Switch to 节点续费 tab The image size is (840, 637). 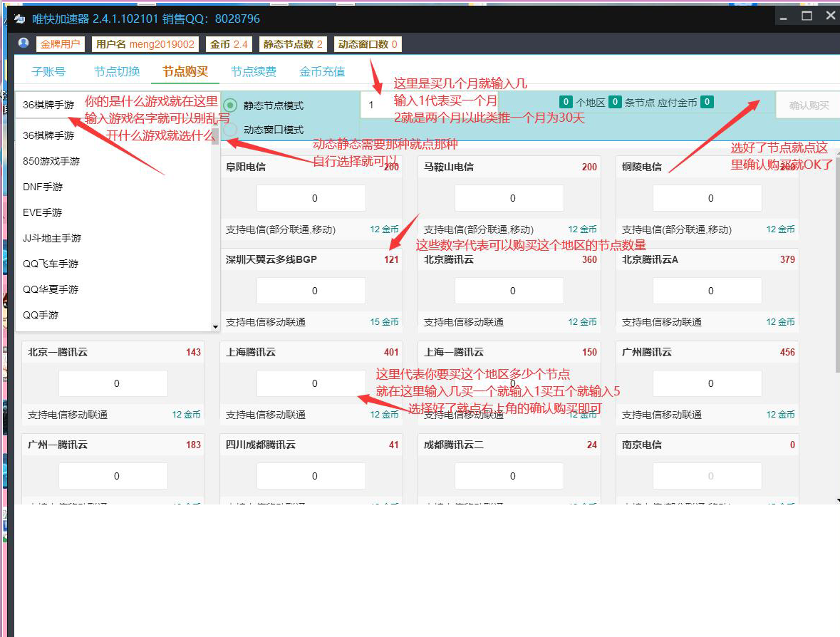(x=254, y=72)
